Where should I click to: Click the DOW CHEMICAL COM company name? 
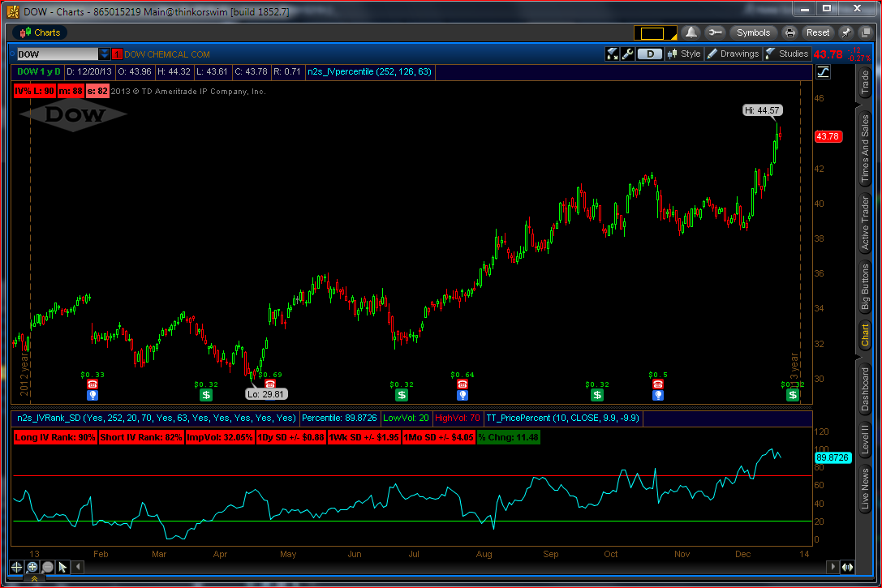[166, 54]
